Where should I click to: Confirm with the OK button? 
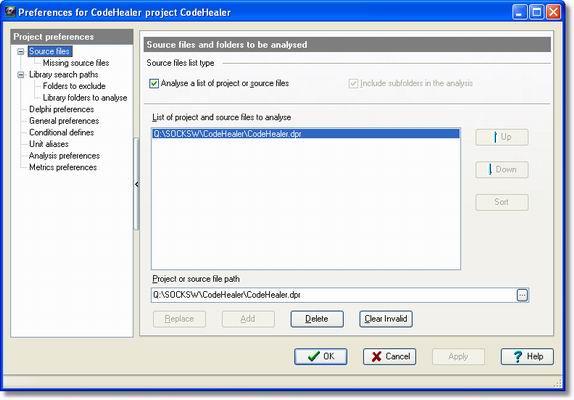pos(321,356)
